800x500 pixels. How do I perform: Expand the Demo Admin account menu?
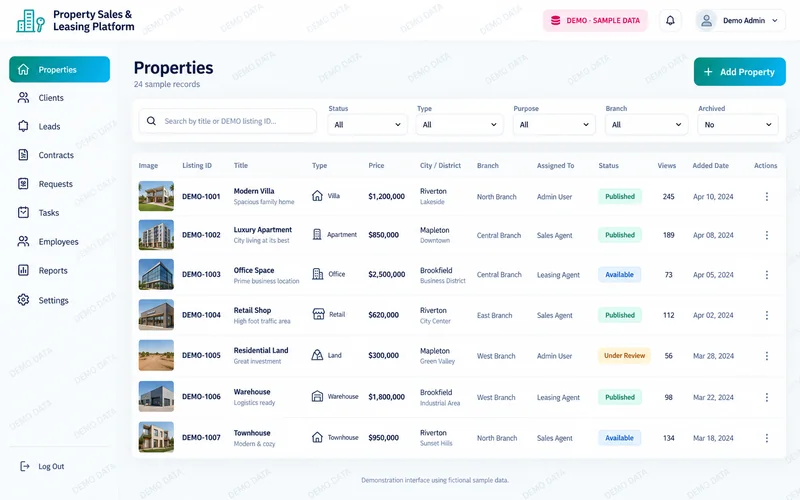click(x=741, y=20)
